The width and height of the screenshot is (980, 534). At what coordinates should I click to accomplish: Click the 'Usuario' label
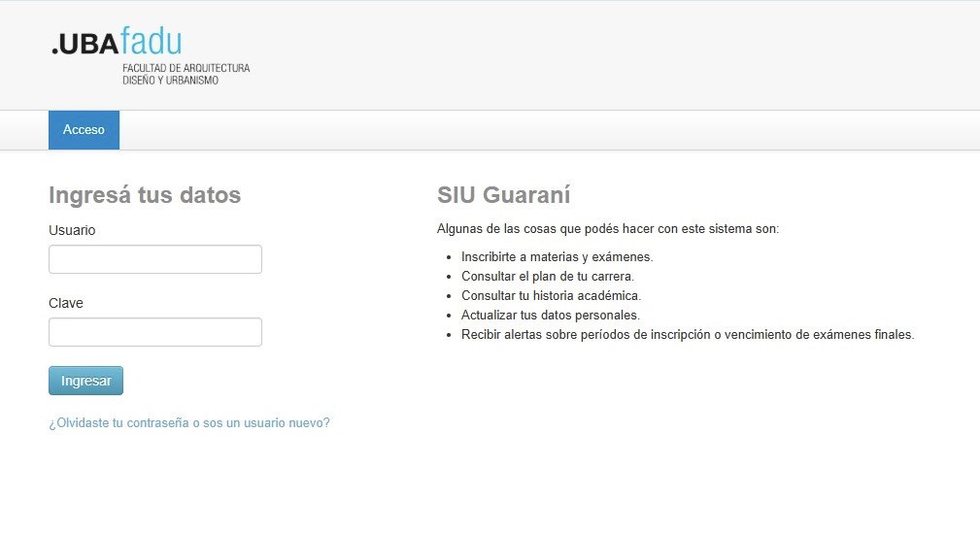coord(72,230)
